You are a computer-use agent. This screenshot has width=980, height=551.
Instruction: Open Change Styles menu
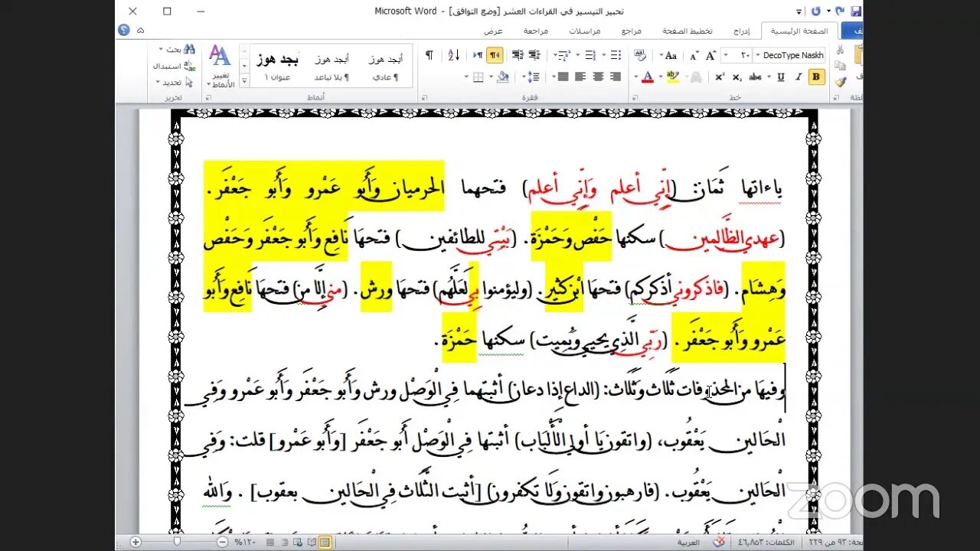tap(220, 64)
